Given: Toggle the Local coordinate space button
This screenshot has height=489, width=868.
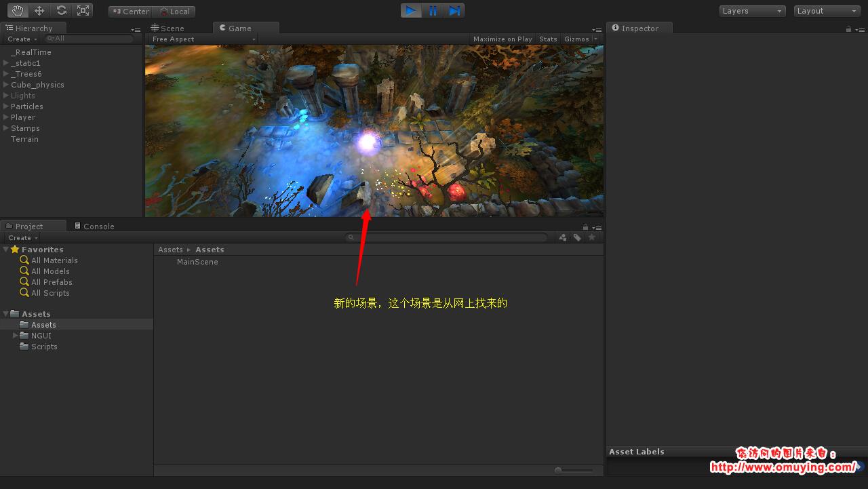Looking at the screenshot, I should 174,12.
